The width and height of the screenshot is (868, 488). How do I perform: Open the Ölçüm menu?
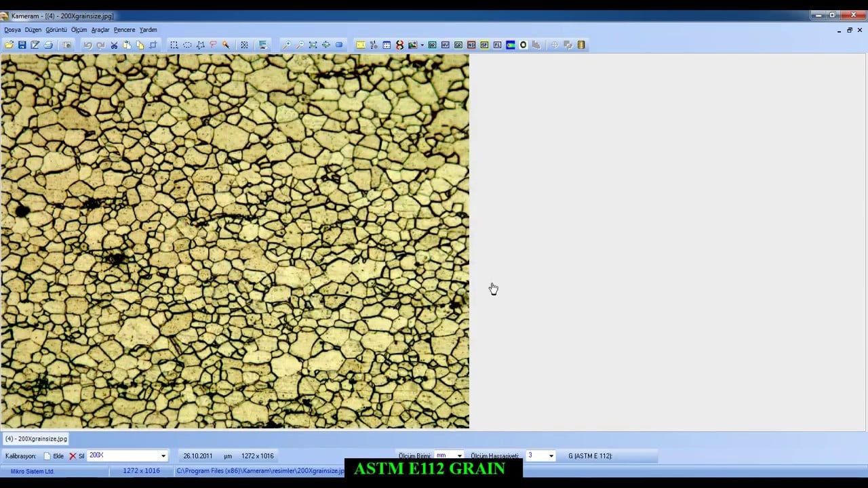79,30
